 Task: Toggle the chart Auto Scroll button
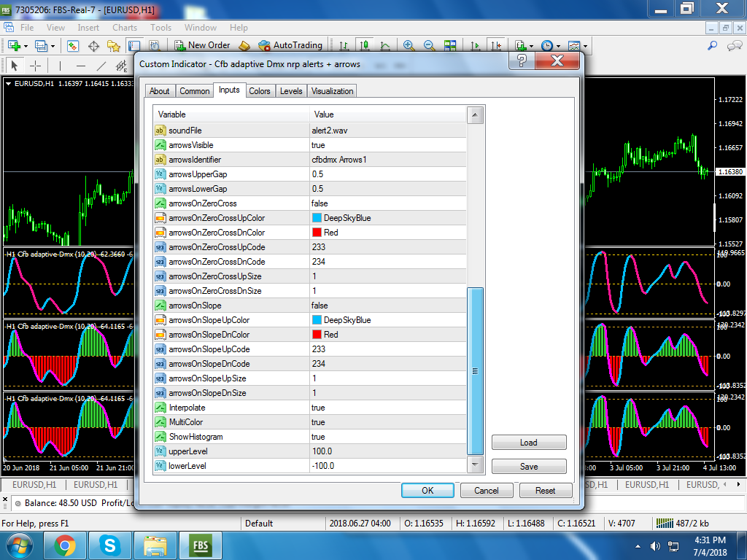(x=476, y=46)
